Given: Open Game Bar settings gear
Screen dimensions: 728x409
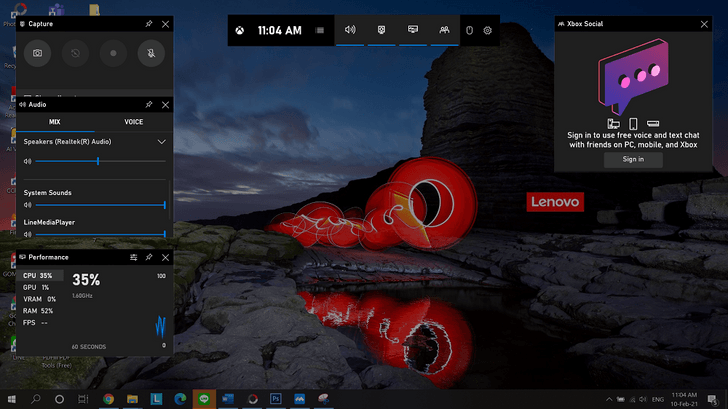Looking at the screenshot, I should 488,31.
